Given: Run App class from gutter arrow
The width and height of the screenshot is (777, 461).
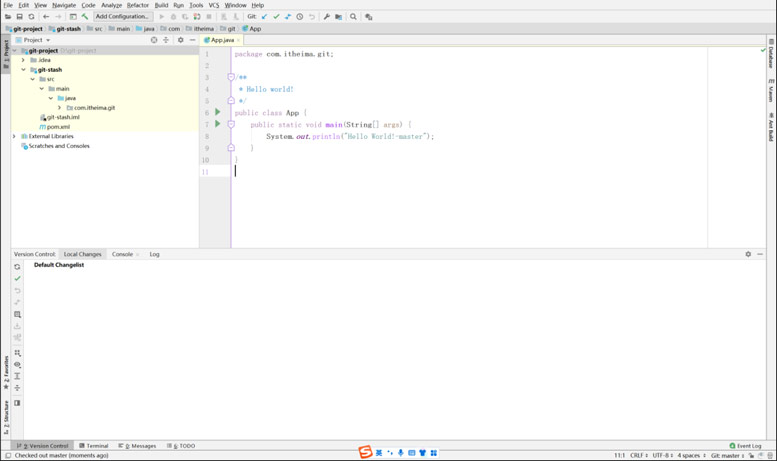Looking at the screenshot, I should pyautogui.click(x=218, y=112).
